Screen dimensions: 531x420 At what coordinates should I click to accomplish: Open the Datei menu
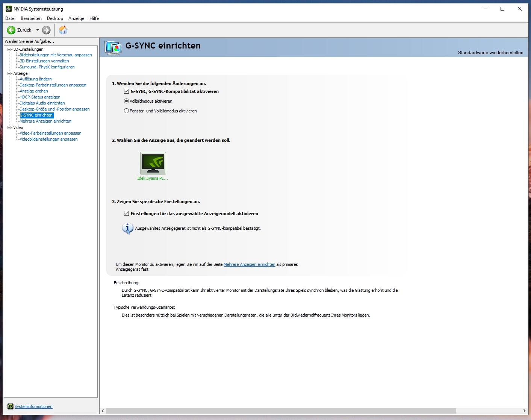click(11, 18)
